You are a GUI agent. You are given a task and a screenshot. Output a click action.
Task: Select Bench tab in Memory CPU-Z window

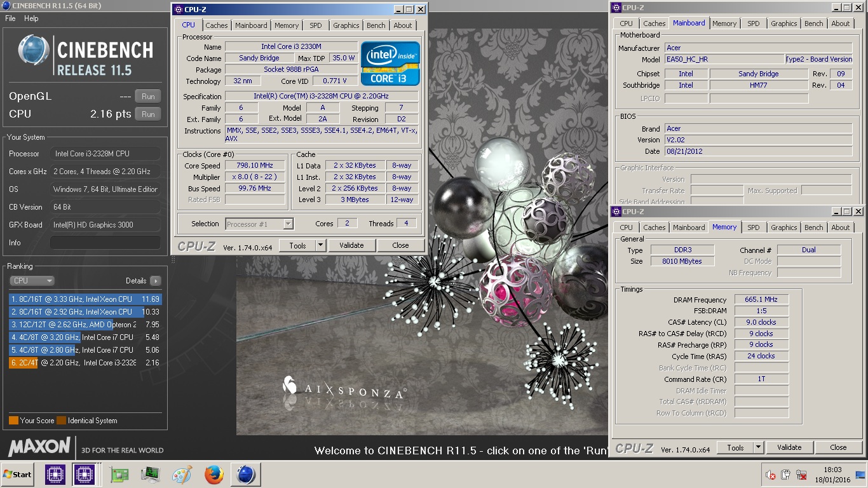pyautogui.click(x=813, y=227)
